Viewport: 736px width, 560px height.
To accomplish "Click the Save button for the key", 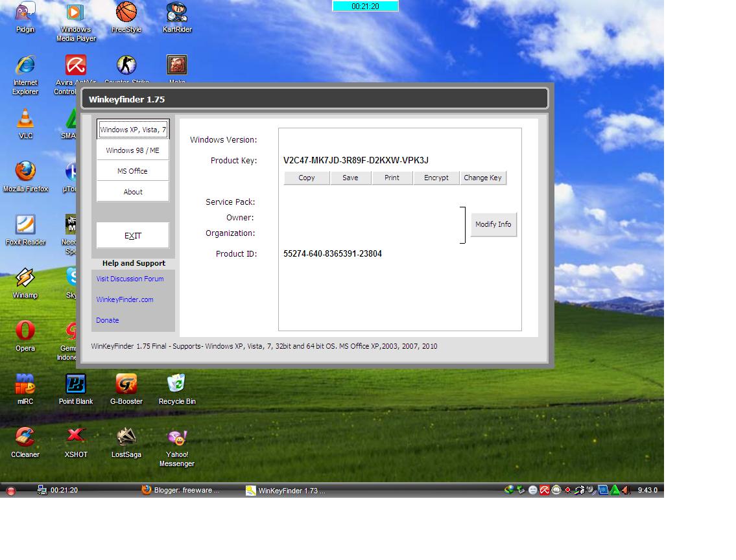I will pyautogui.click(x=350, y=178).
